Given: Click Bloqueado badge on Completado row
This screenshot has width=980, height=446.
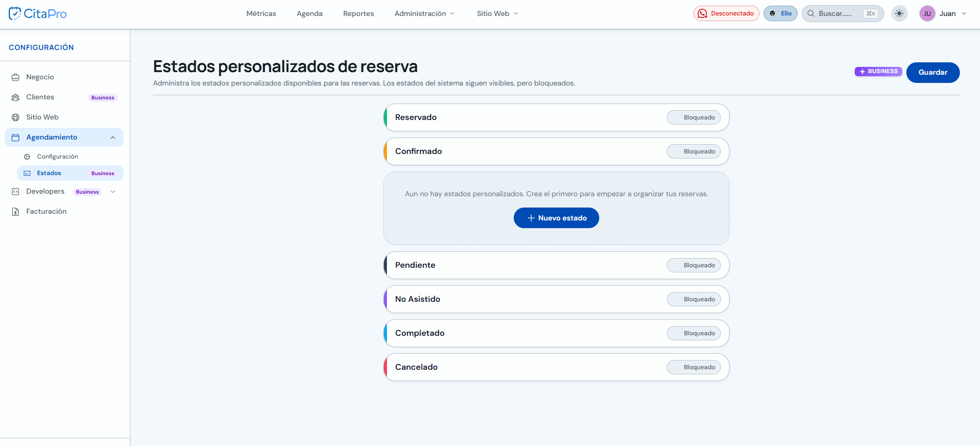Looking at the screenshot, I should click(694, 333).
